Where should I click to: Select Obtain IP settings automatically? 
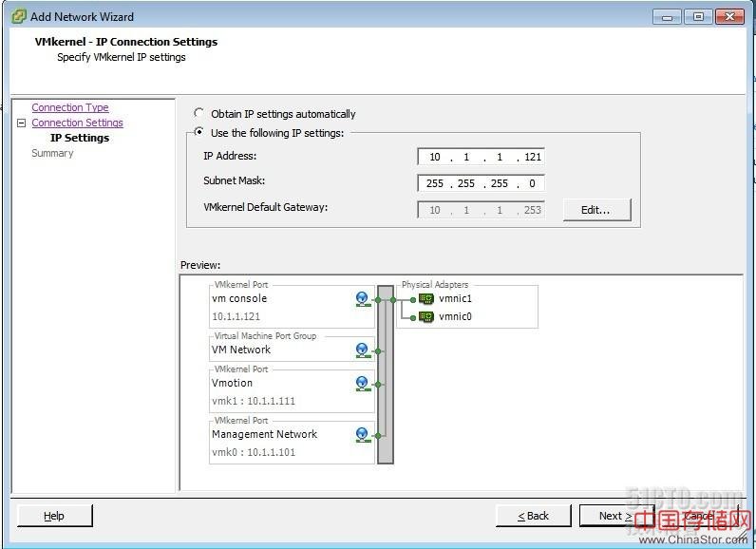click(198, 113)
